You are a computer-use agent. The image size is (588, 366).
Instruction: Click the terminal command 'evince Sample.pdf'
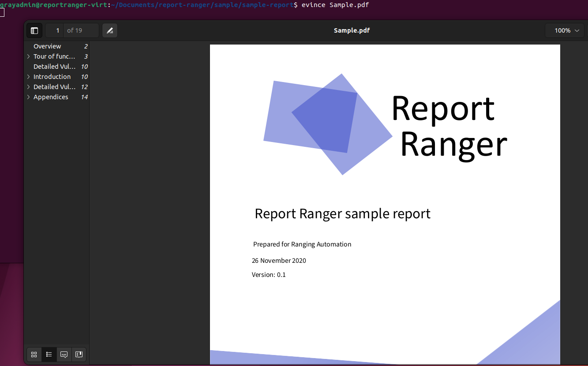pos(335,5)
